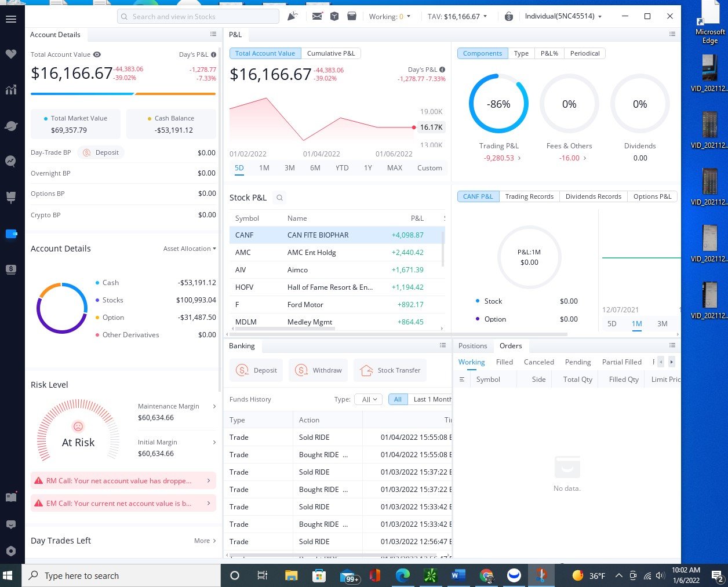Open the paper trading sidebar icon

pyautogui.click(x=10, y=197)
